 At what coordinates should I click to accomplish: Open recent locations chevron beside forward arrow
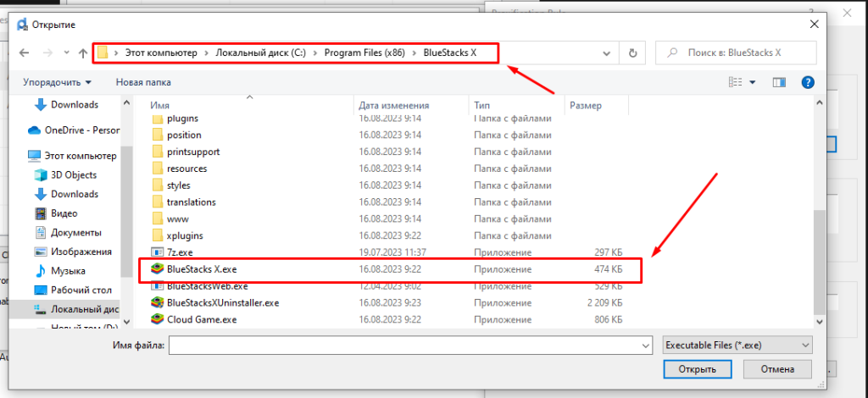(x=66, y=53)
